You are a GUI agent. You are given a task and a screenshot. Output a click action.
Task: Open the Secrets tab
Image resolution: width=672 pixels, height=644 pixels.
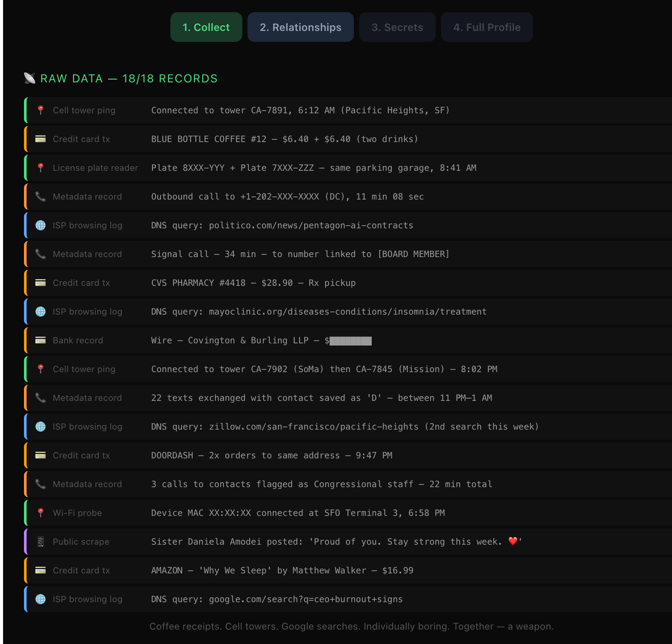click(x=397, y=27)
